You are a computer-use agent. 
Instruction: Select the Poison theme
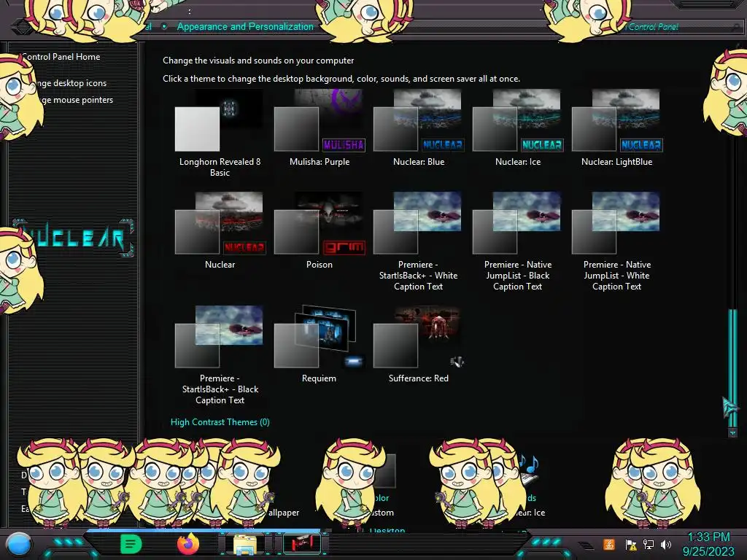320,230
